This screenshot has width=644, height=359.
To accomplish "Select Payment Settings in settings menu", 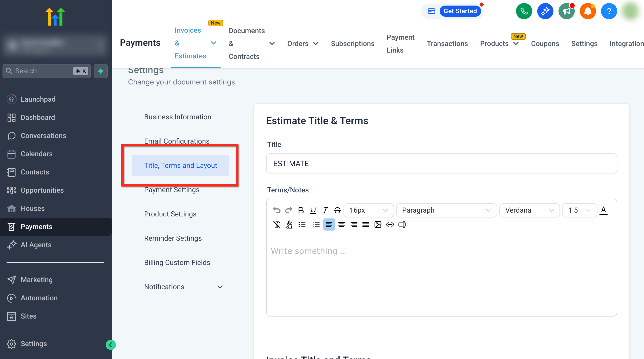I will coord(172,190).
